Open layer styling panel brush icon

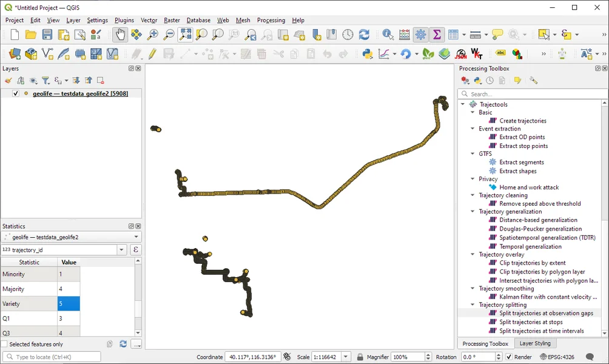coord(8,81)
